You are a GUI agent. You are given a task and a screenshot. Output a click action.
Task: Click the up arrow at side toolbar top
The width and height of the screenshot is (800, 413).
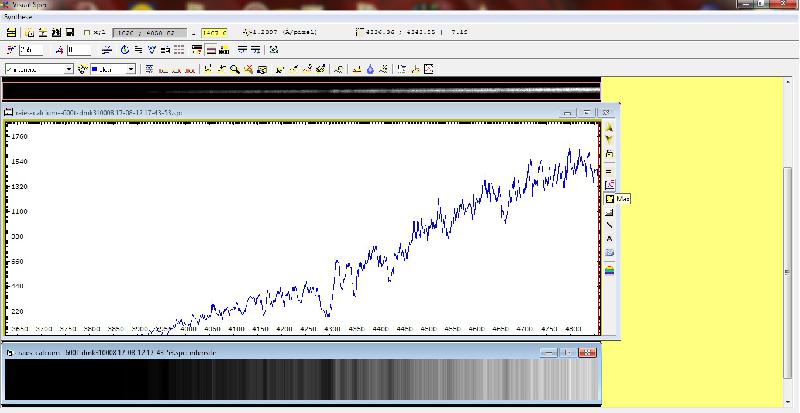(x=609, y=127)
